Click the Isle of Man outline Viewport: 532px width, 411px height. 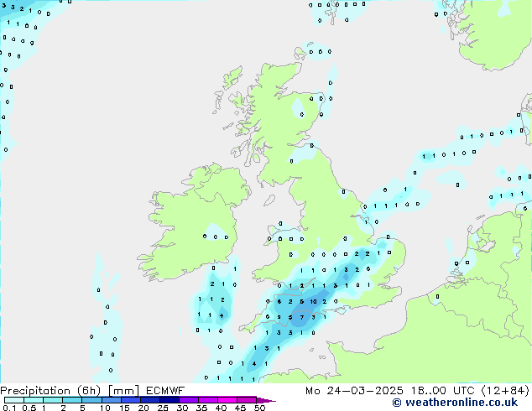coord(269,200)
